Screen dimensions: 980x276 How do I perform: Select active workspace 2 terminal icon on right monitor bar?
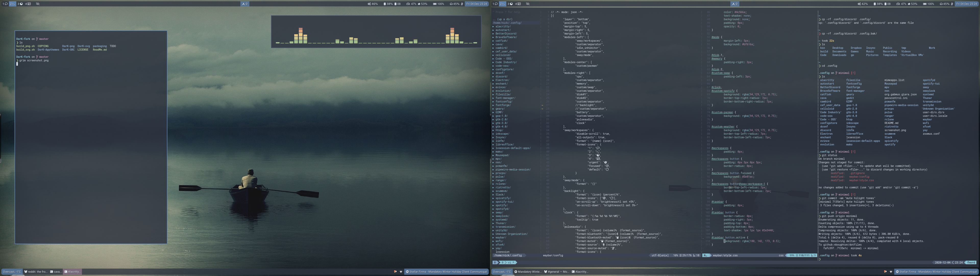click(x=503, y=4)
